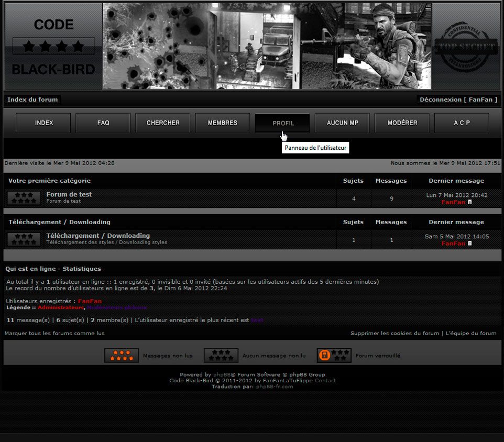This screenshot has height=442, width=504.
Task: Click the Téléchargement forum status icon
Action: (x=24, y=239)
